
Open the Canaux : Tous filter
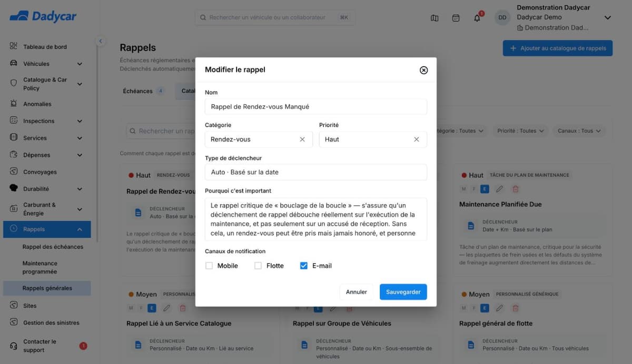click(x=579, y=131)
